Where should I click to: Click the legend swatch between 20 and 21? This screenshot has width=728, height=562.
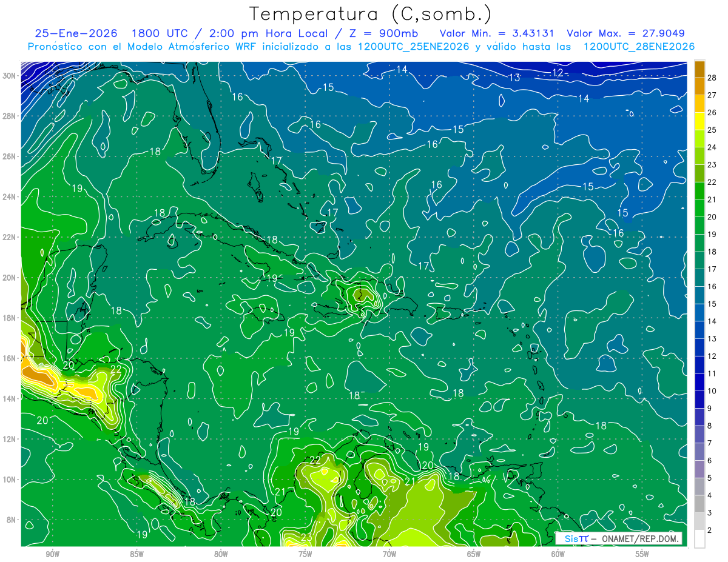699,208
